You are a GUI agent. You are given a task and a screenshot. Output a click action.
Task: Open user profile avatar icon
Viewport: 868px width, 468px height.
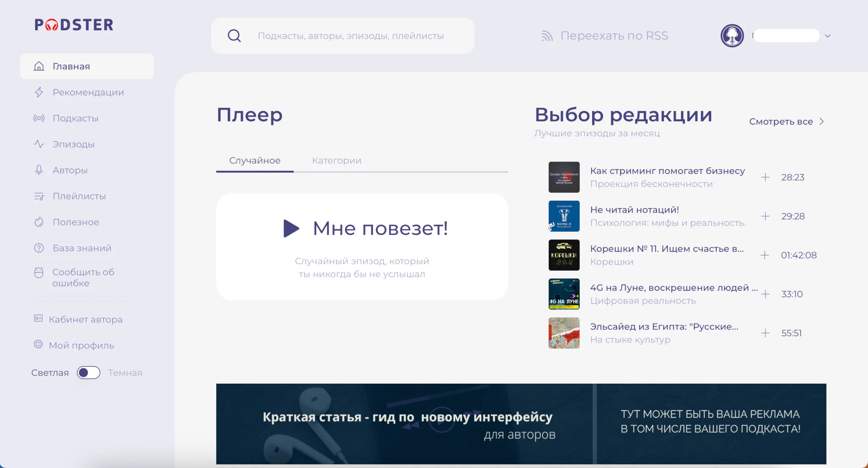click(x=732, y=36)
